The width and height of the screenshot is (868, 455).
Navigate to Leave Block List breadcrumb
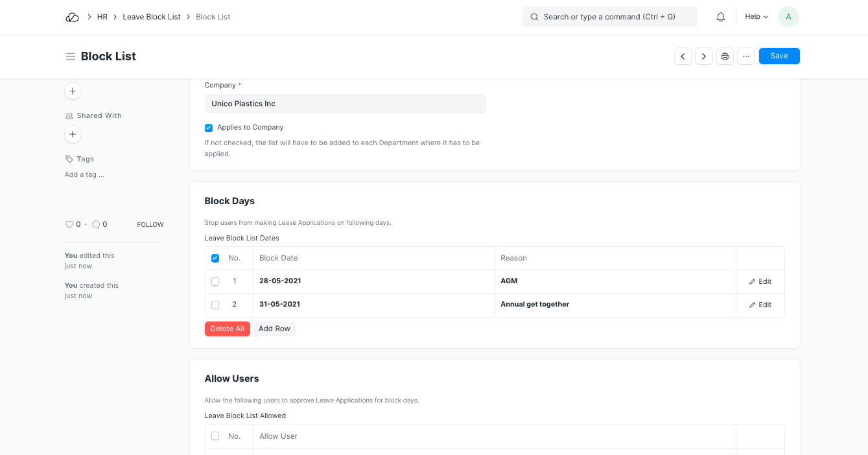[152, 17]
